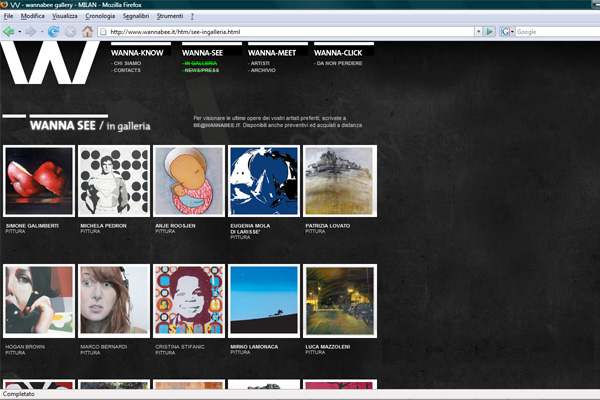The image size is (600, 400).
Task: Go to the Home page icon
Action: (87, 32)
